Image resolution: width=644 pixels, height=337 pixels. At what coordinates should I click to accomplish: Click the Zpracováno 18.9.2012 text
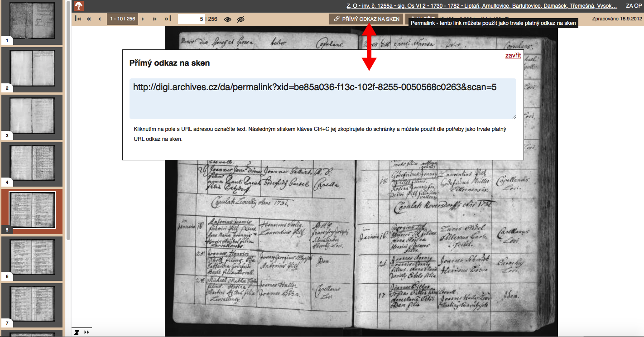(x=617, y=19)
